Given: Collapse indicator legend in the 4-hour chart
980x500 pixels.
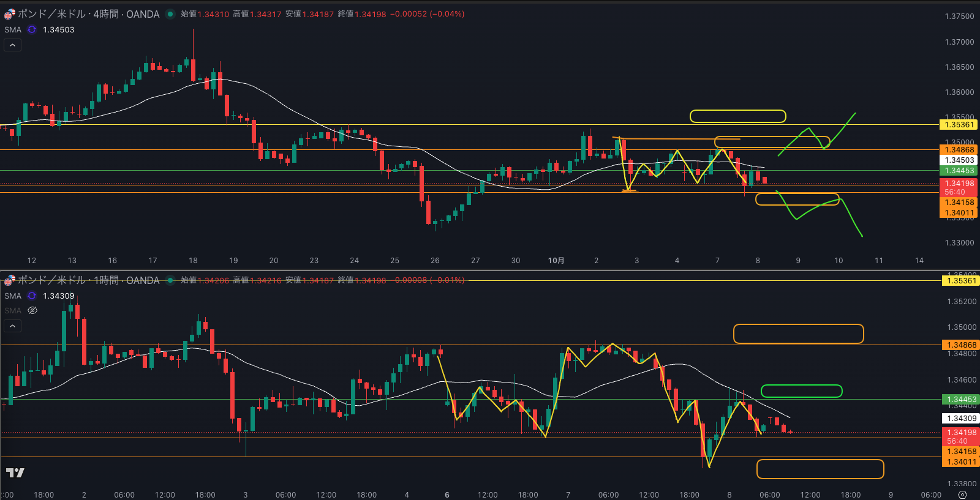Looking at the screenshot, I should [x=12, y=45].
